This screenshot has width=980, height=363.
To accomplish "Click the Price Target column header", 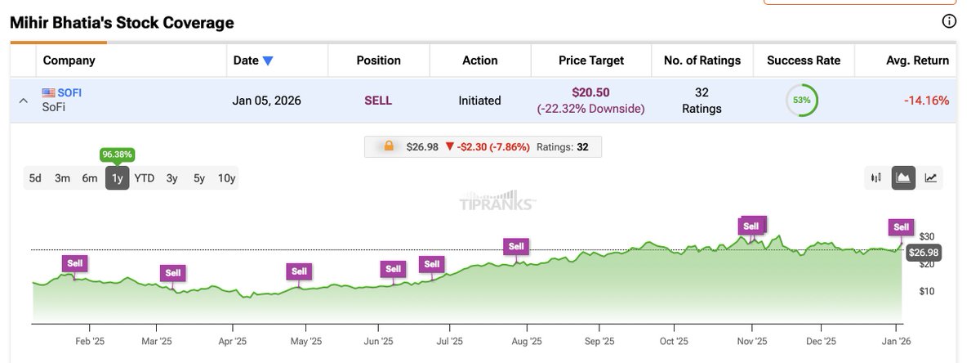I will coord(591,60).
